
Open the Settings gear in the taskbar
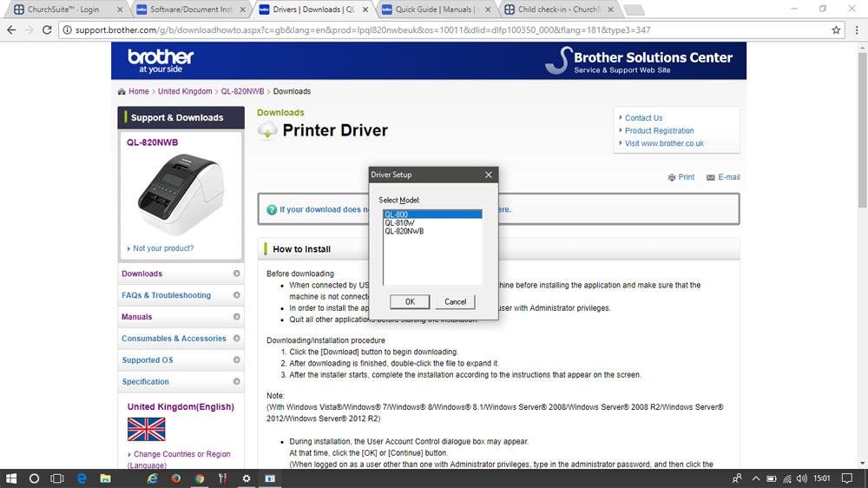pos(247,478)
